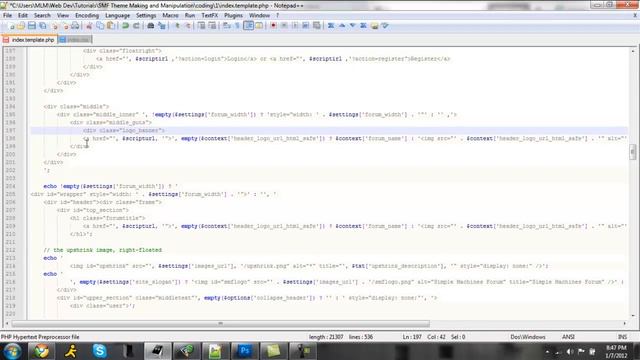Toggle synchronized vertical scrolling
640x360 pixels.
coord(202,26)
